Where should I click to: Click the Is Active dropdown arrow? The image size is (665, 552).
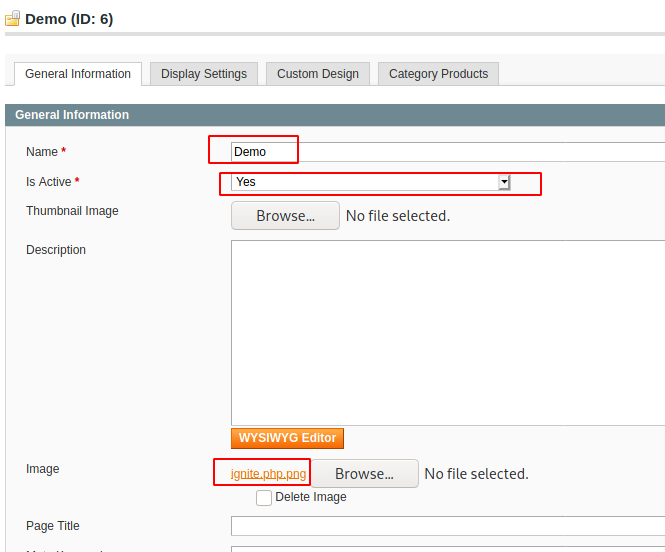(x=504, y=182)
